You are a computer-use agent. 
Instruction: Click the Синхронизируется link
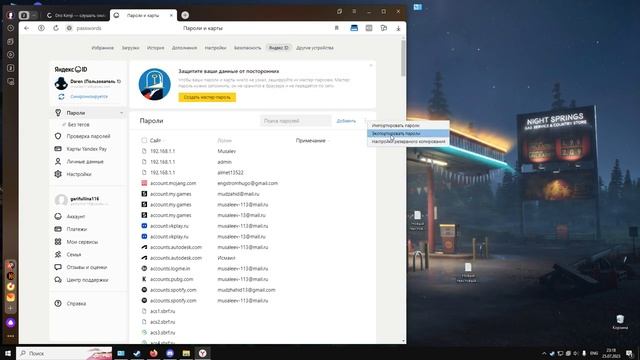(89, 97)
